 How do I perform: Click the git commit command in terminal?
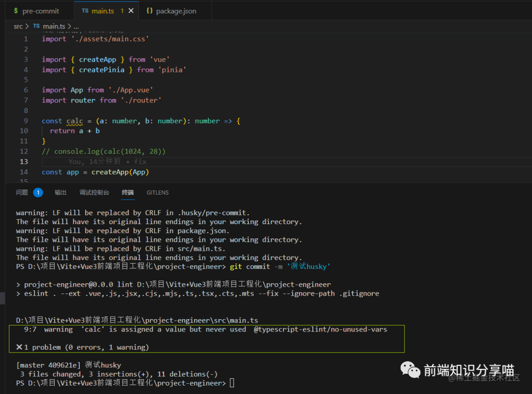[x=280, y=266]
